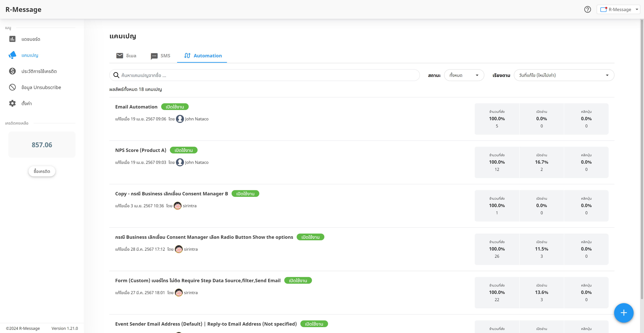Click John Nataco avatar on Email Automation
Image resolution: width=644 pixels, height=333 pixels.
pyautogui.click(x=180, y=119)
